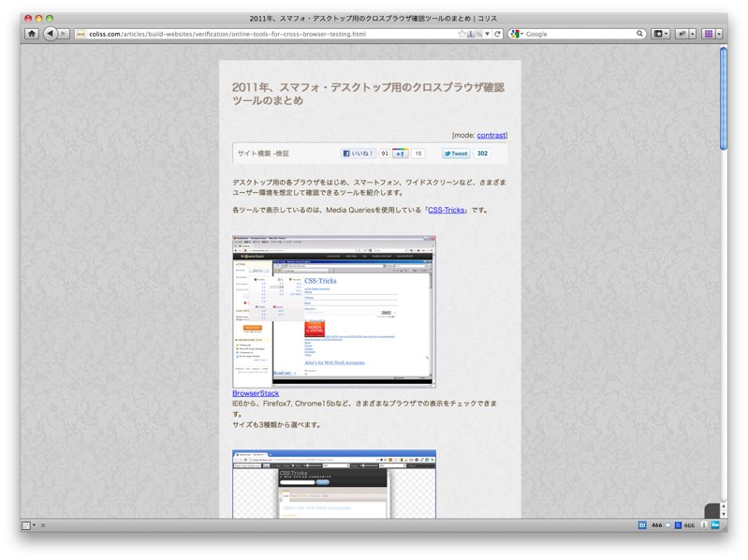
Task: Go to the browser home page
Action: tap(32, 34)
